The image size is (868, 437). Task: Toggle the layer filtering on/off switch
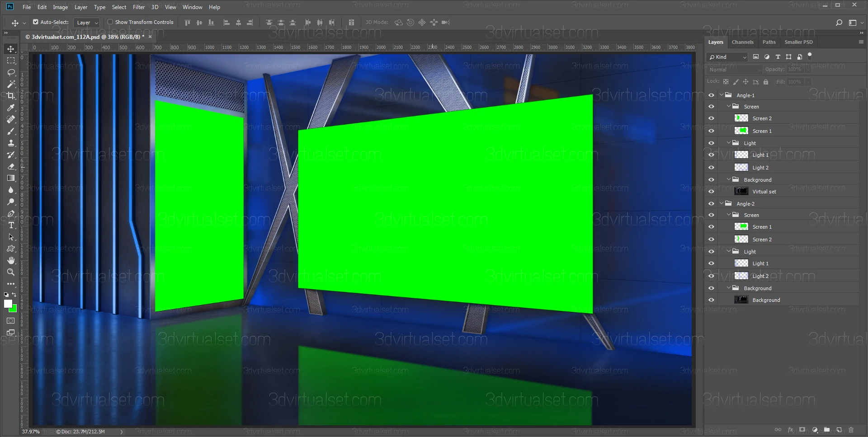click(810, 56)
